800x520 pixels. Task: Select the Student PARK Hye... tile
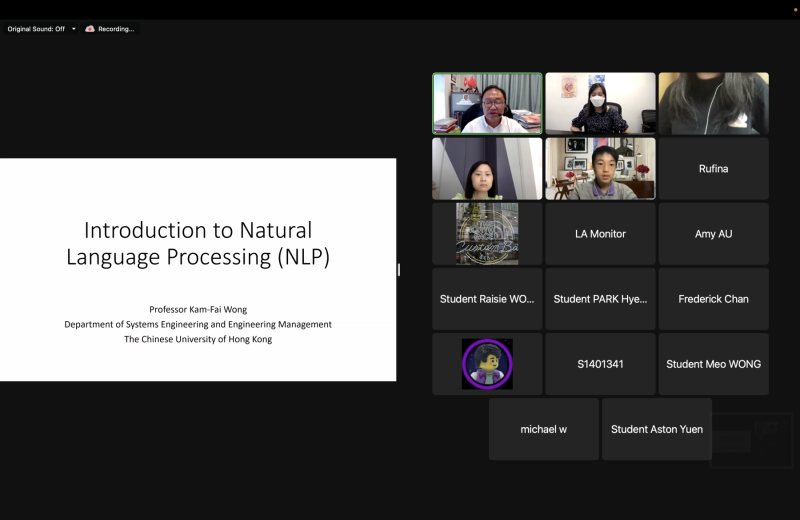click(x=601, y=299)
